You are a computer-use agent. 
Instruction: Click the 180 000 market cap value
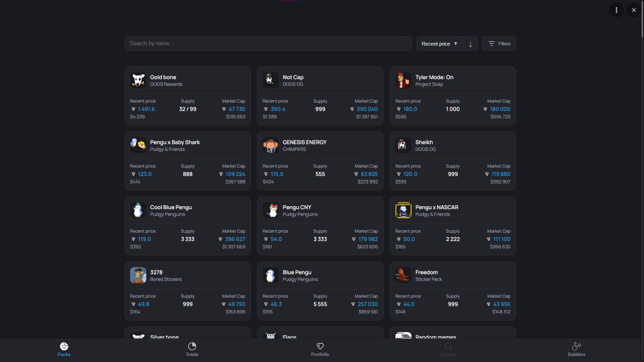(x=500, y=109)
